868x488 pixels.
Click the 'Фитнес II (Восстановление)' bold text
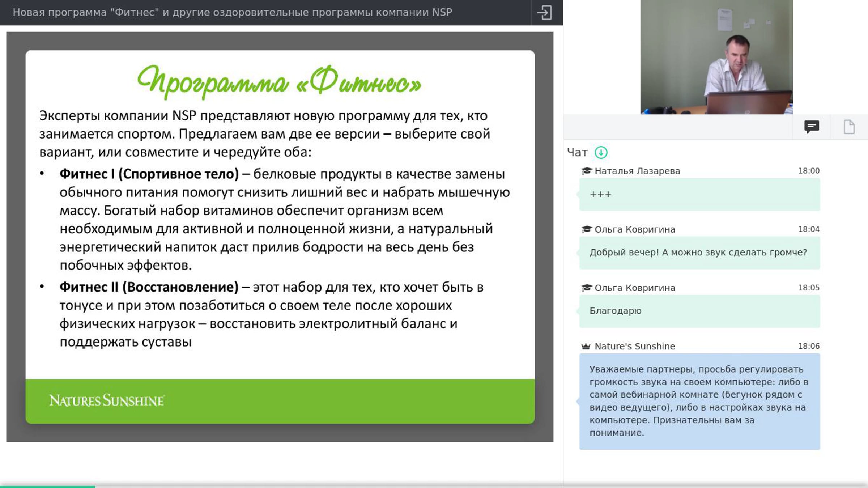coord(149,287)
